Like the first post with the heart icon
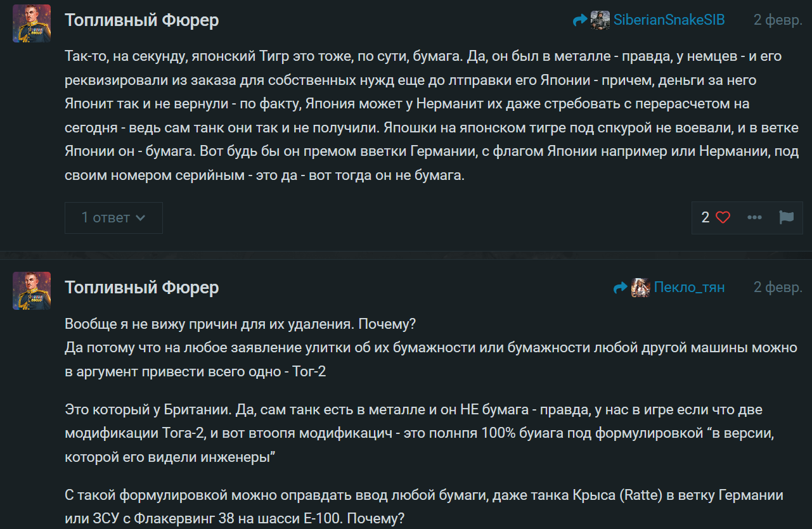 pos(723,218)
